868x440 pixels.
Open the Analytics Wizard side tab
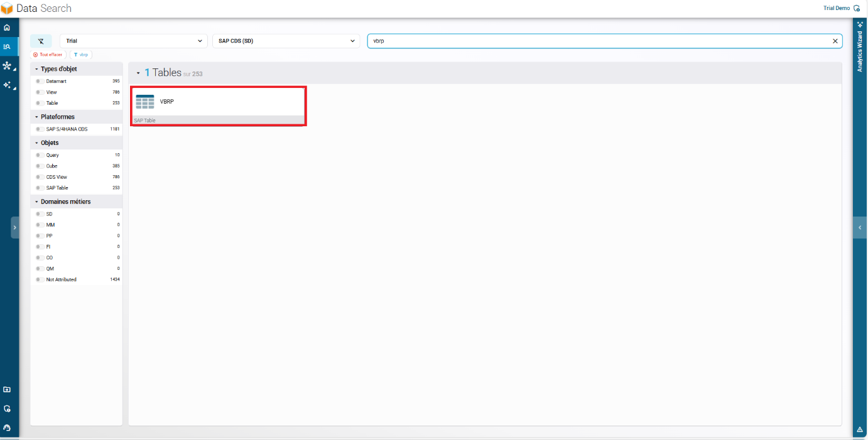click(x=860, y=48)
